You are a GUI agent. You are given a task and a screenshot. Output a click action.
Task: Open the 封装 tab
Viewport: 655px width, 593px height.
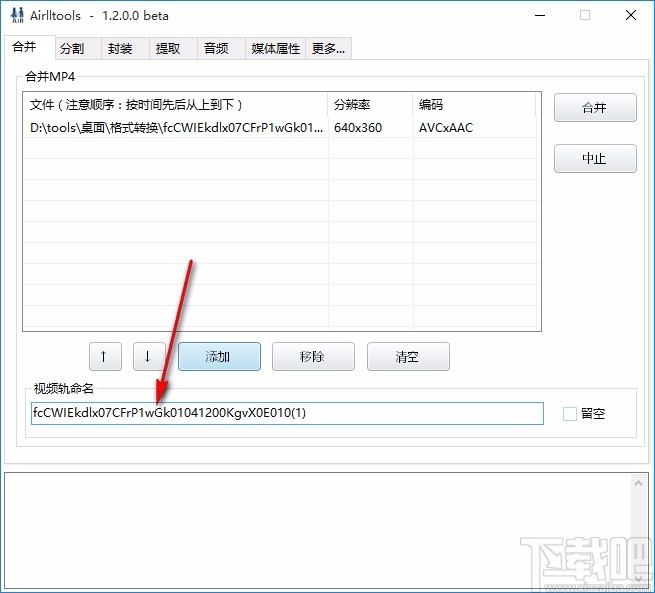(x=126, y=49)
